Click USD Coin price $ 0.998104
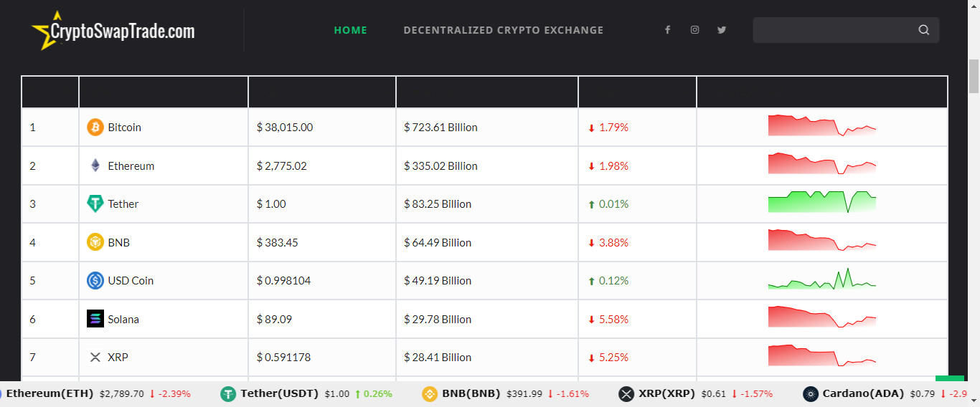The width and height of the screenshot is (980, 407). click(284, 281)
